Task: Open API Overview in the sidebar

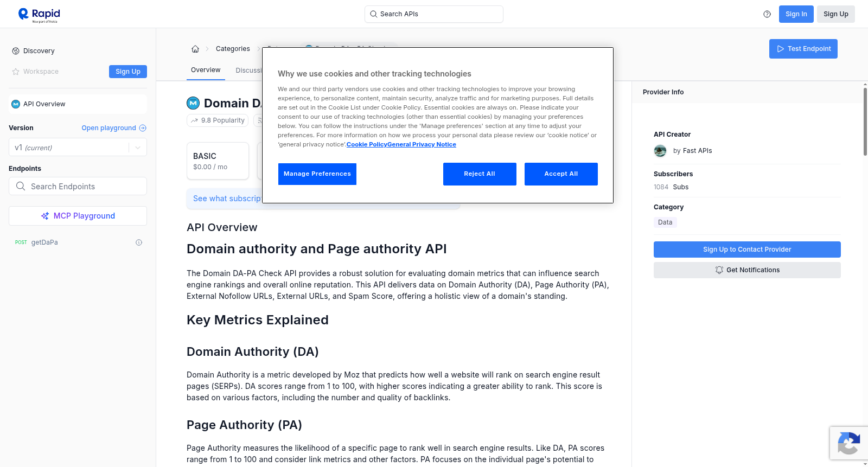Action: [x=78, y=104]
